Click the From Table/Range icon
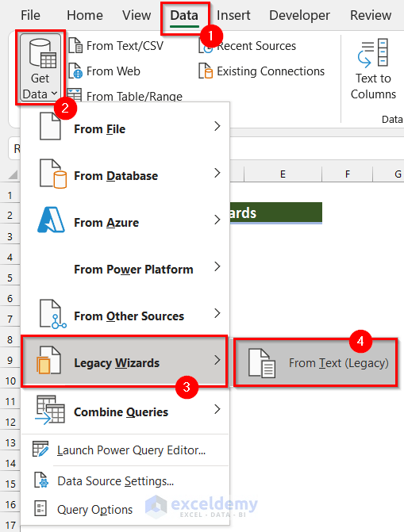 click(75, 95)
